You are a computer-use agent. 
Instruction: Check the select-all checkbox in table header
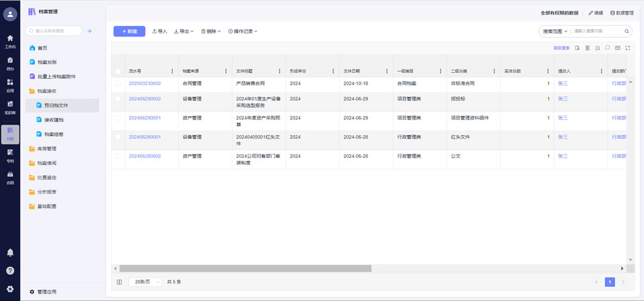coord(118,71)
